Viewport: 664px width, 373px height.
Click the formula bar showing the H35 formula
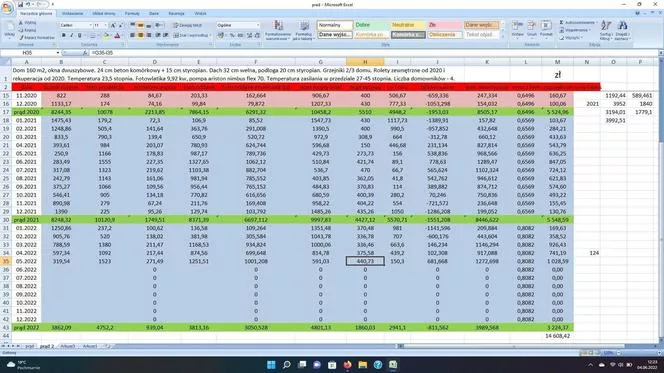[x=373, y=53]
